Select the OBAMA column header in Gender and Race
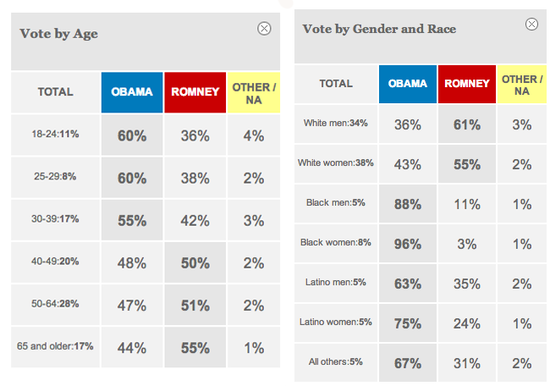This screenshot has height=386, width=550. click(408, 84)
